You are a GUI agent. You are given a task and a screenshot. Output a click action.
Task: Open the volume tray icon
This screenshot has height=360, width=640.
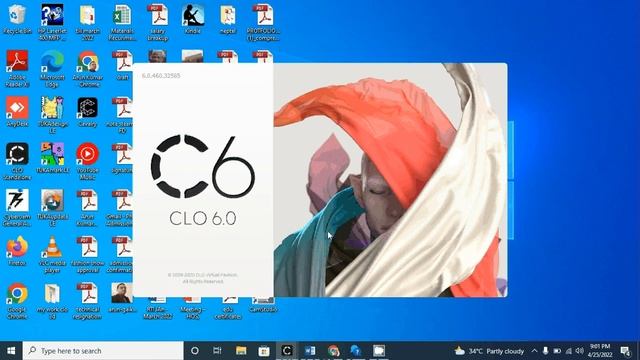579,351
